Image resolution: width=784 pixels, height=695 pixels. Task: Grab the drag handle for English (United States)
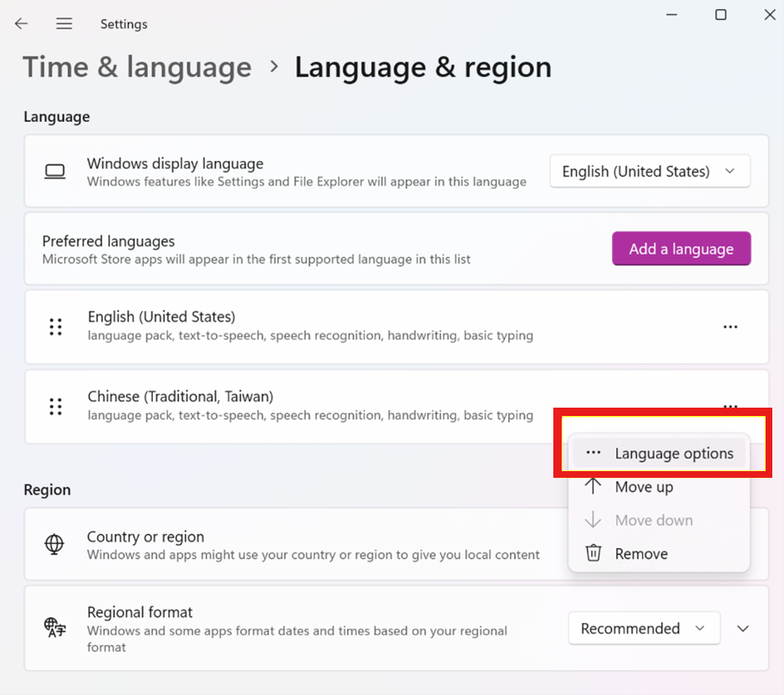coord(55,327)
